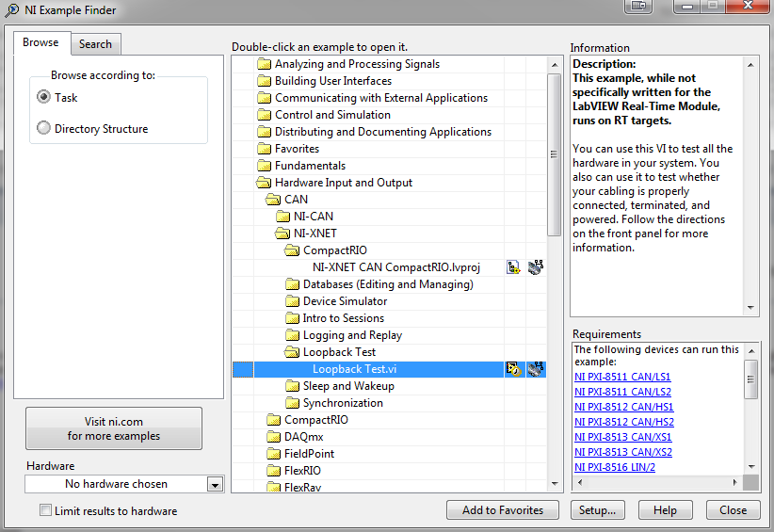This screenshot has height=532, width=774.
Task: Click the Requirements list vertical scrollbar thumb
Action: point(750,379)
